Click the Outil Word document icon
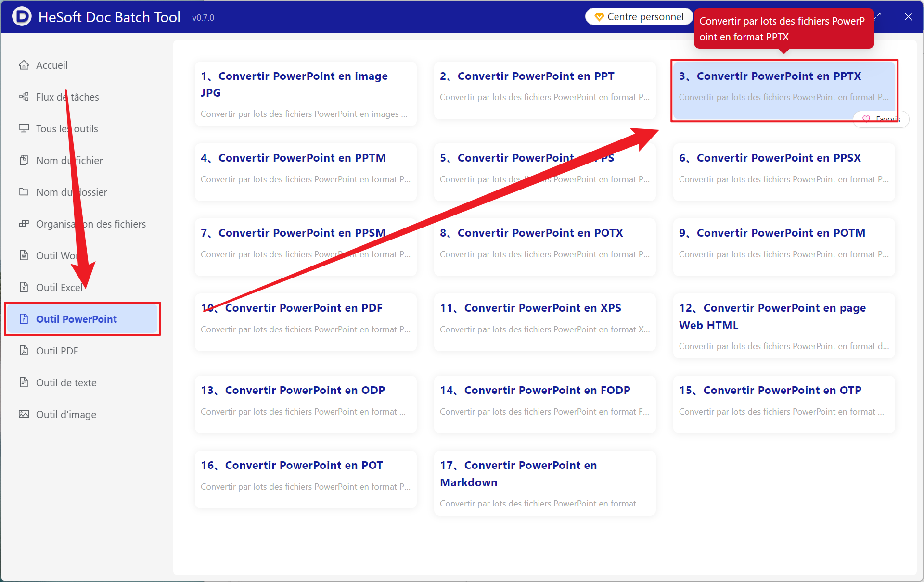This screenshot has width=924, height=582. [x=24, y=255]
